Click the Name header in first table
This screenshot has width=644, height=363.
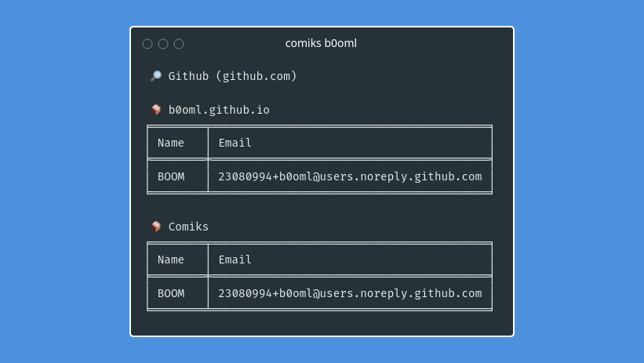[171, 143]
